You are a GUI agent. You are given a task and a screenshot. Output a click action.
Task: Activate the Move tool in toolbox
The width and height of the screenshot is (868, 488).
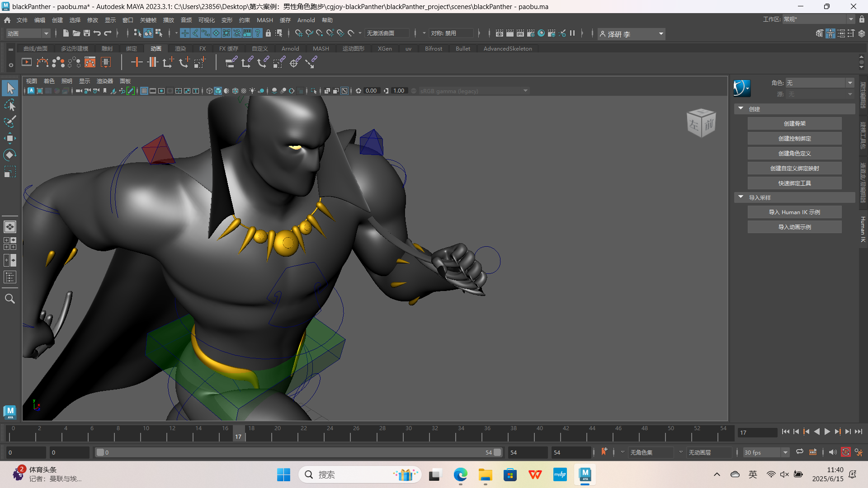[10, 138]
